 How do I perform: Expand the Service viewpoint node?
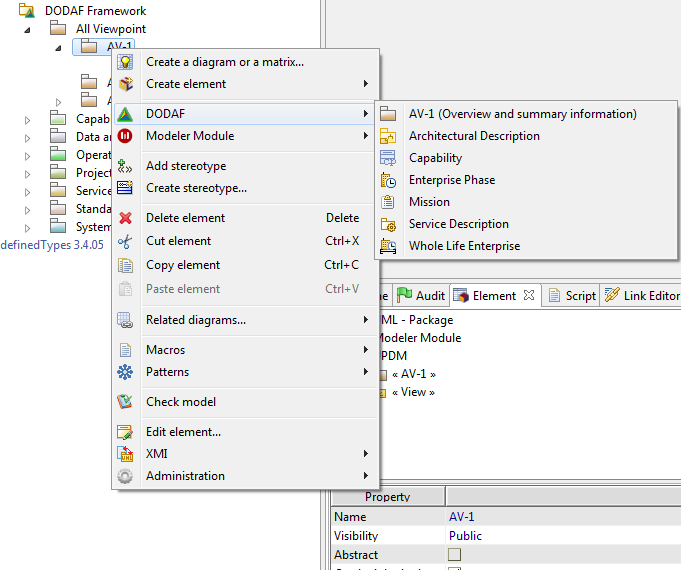pos(27,192)
